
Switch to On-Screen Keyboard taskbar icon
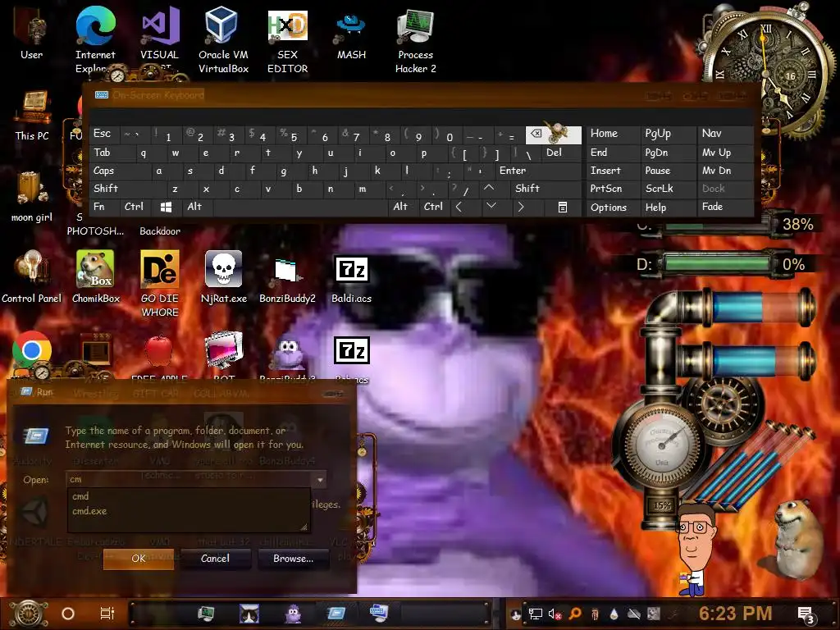coord(379,613)
